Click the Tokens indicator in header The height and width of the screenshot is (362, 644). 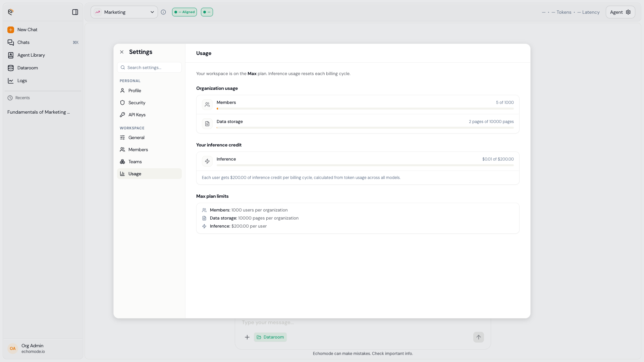pyautogui.click(x=561, y=12)
